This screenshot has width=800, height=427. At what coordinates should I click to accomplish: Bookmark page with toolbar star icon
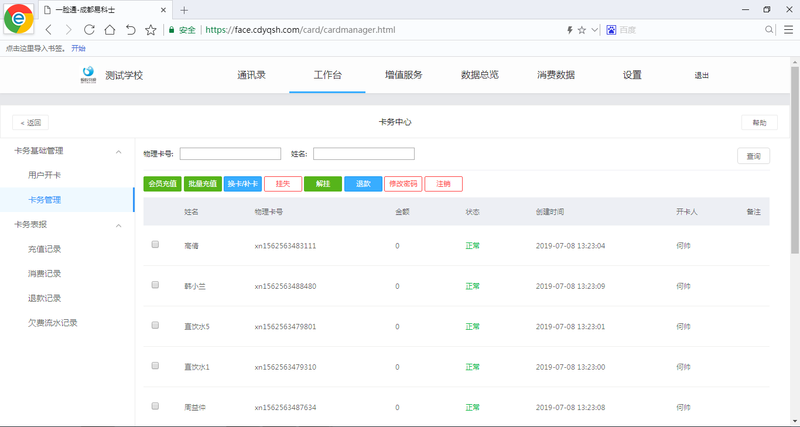(x=151, y=30)
